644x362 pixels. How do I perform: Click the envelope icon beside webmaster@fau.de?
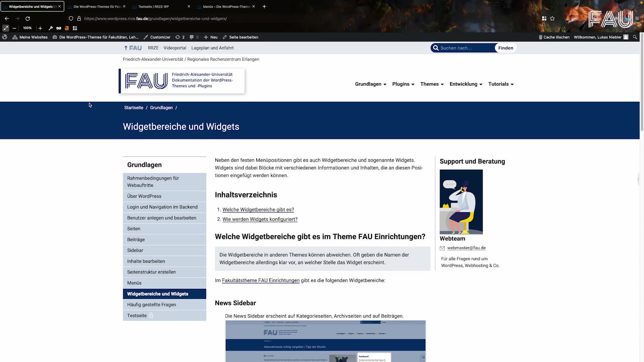point(442,248)
